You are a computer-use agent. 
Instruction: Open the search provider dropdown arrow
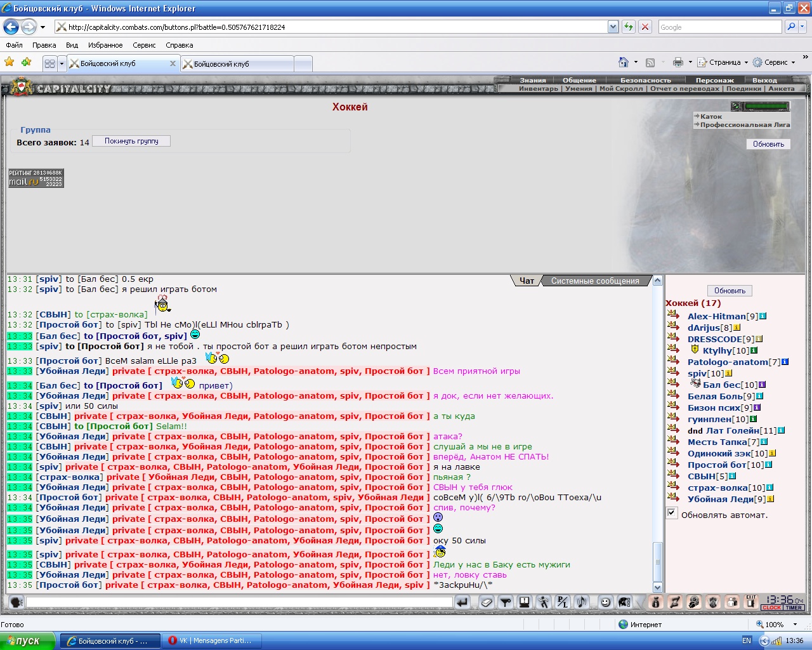[803, 27]
